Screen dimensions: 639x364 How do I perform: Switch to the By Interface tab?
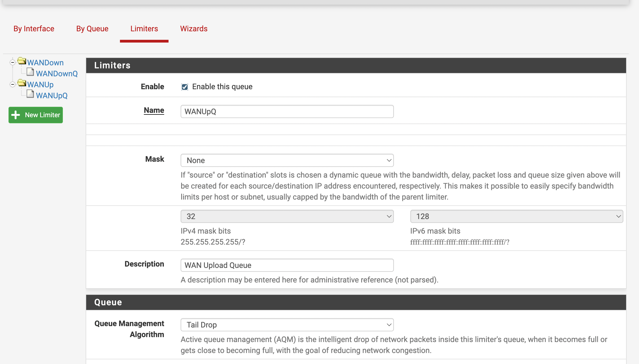[34, 29]
